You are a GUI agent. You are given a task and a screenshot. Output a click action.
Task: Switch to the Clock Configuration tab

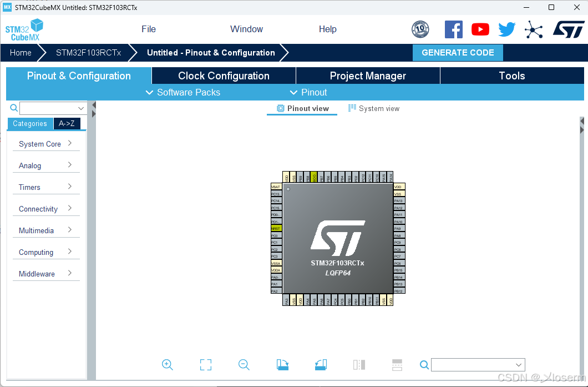tap(224, 76)
